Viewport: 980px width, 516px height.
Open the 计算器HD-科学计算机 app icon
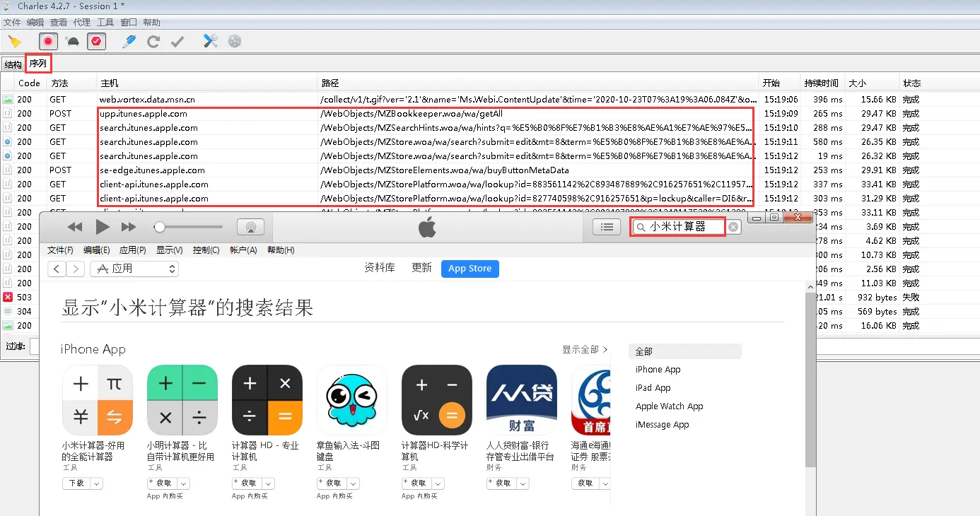(x=437, y=400)
